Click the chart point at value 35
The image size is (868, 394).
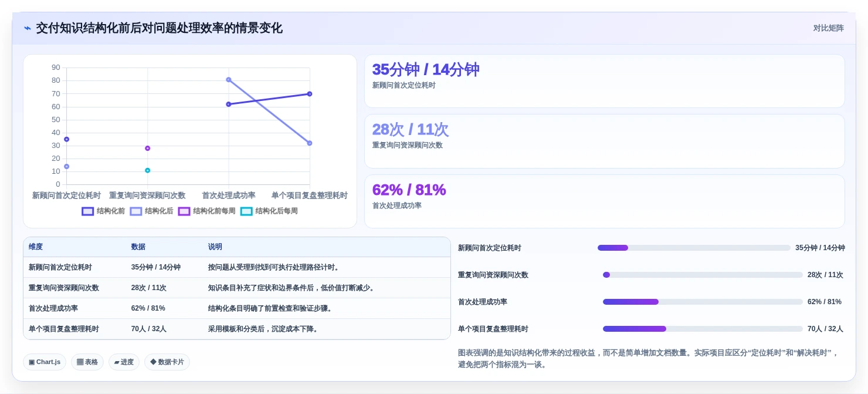coord(67,139)
